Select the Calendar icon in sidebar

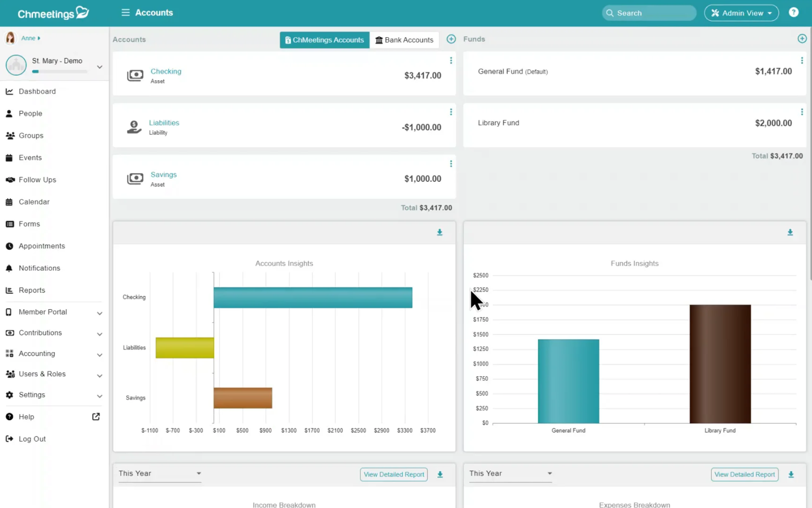click(x=34, y=202)
